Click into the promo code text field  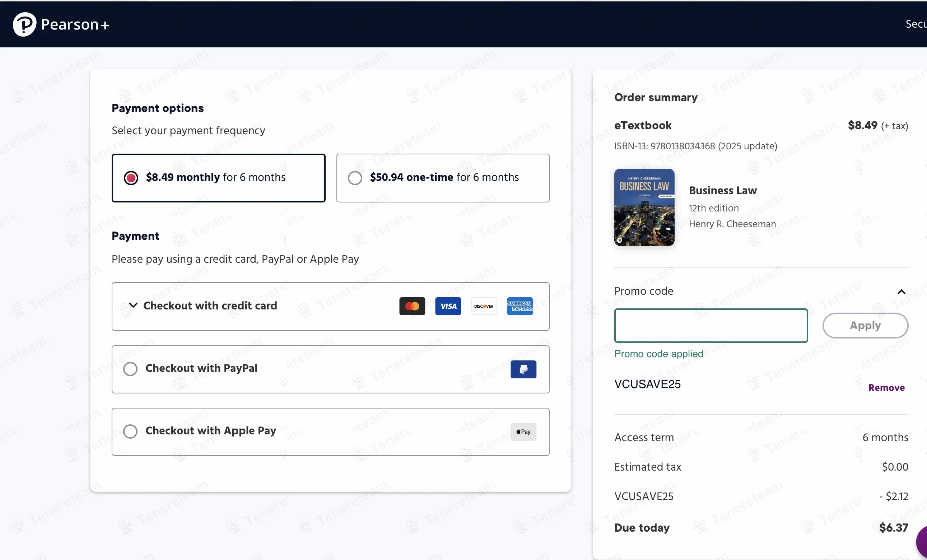710,326
